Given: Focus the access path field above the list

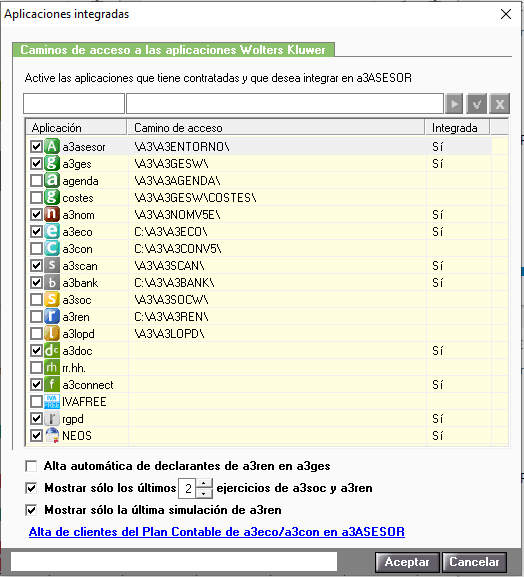Looking at the screenshot, I should tap(285, 103).
